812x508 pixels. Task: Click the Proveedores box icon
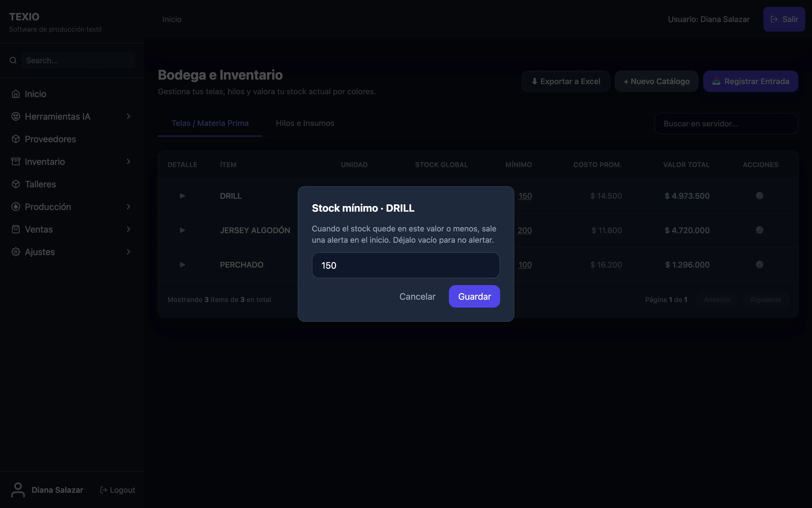(16, 139)
